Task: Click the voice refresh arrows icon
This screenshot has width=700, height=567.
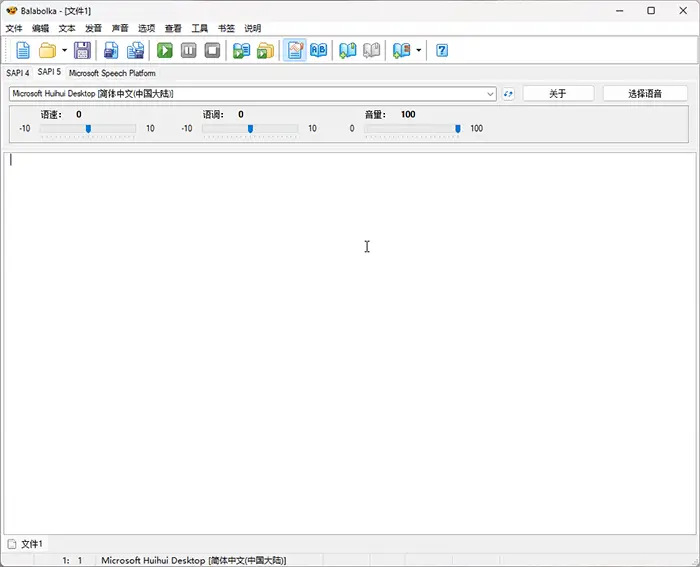Action: point(508,94)
